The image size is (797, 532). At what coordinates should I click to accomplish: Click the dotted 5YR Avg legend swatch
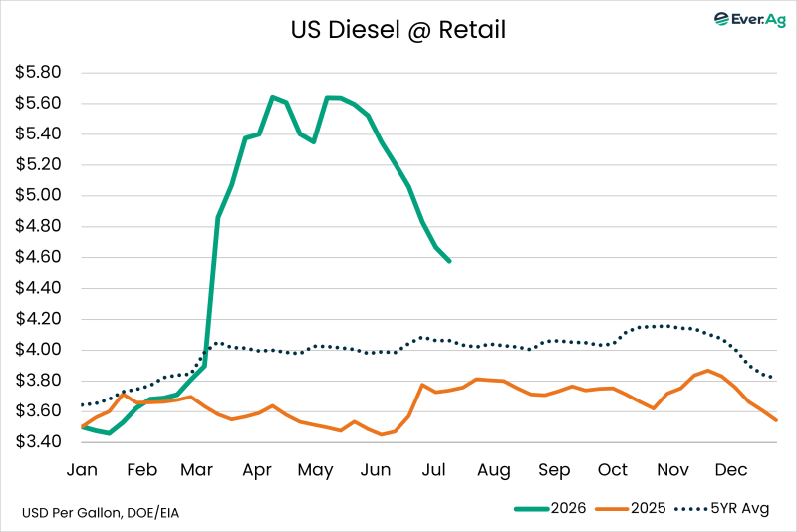click(x=691, y=509)
